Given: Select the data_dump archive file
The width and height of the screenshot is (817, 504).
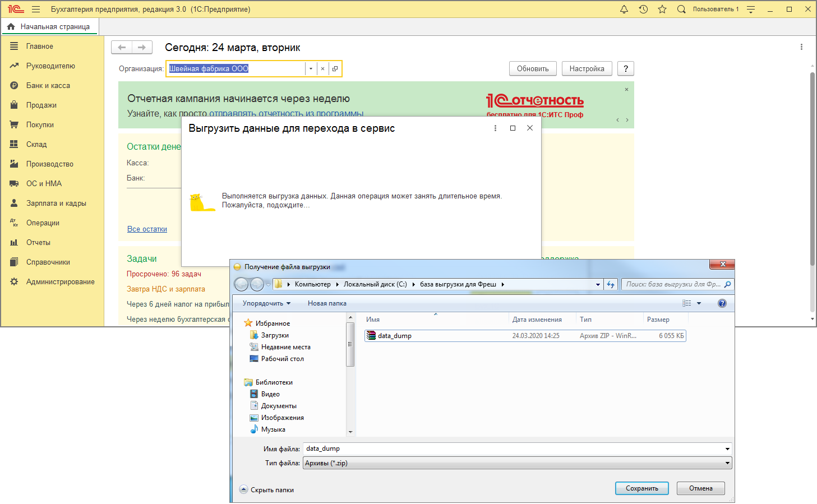Looking at the screenshot, I should click(x=525, y=336).
